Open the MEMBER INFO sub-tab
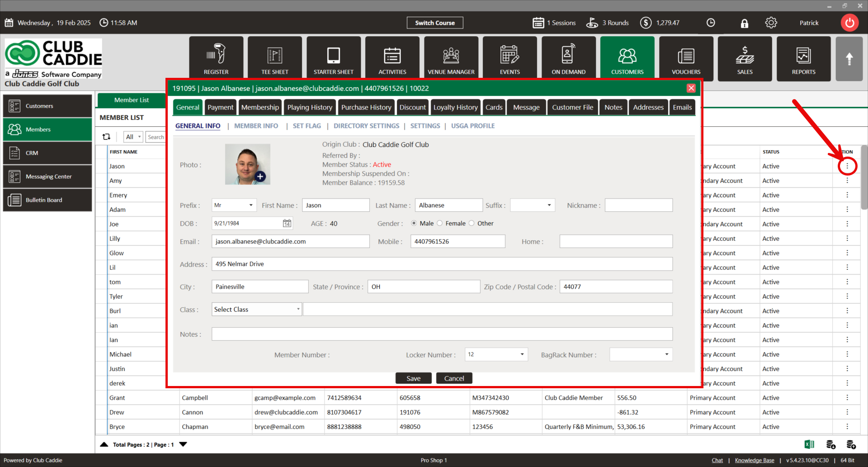Screen dimensions: 868x467 pyautogui.click(x=256, y=126)
